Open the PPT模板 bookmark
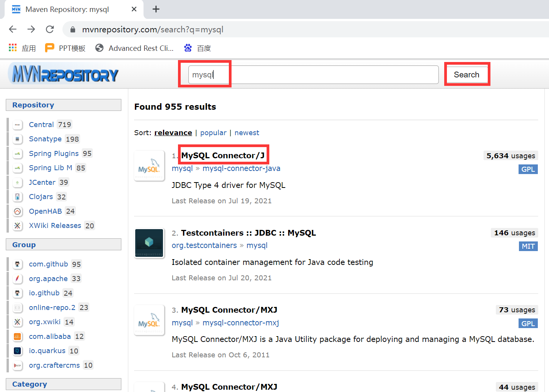The width and height of the screenshot is (549, 392). pos(65,48)
